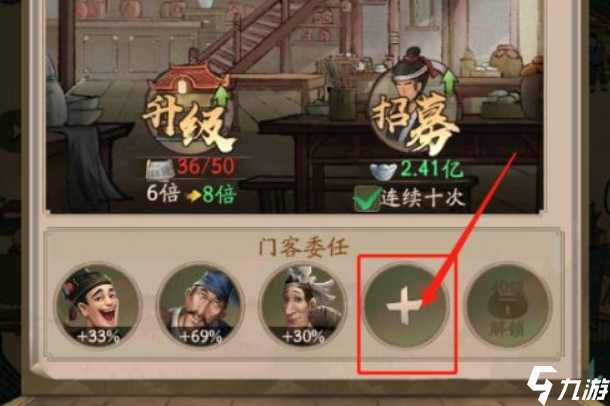The image size is (610, 406).
Task: Click the 6倍 current multiplier text
Action: 163,194
